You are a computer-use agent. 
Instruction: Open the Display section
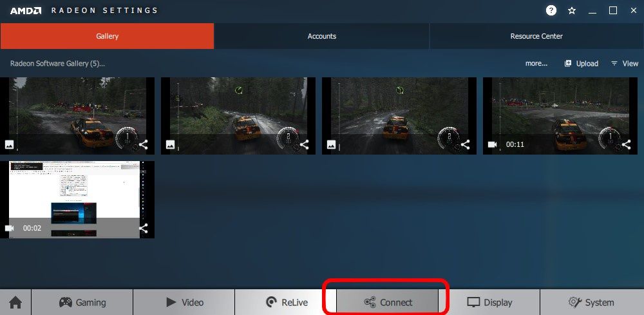coord(489,302)
